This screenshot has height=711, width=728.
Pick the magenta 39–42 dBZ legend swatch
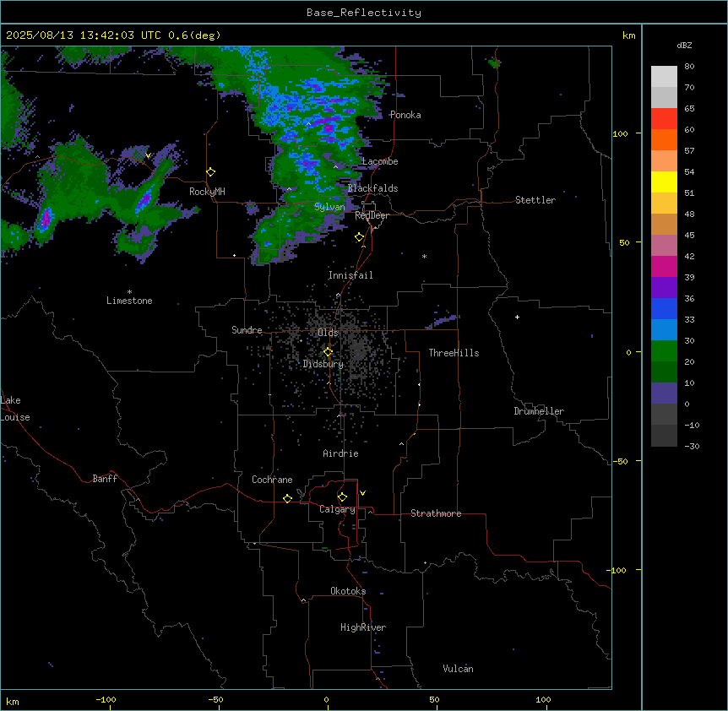[664, 267]
